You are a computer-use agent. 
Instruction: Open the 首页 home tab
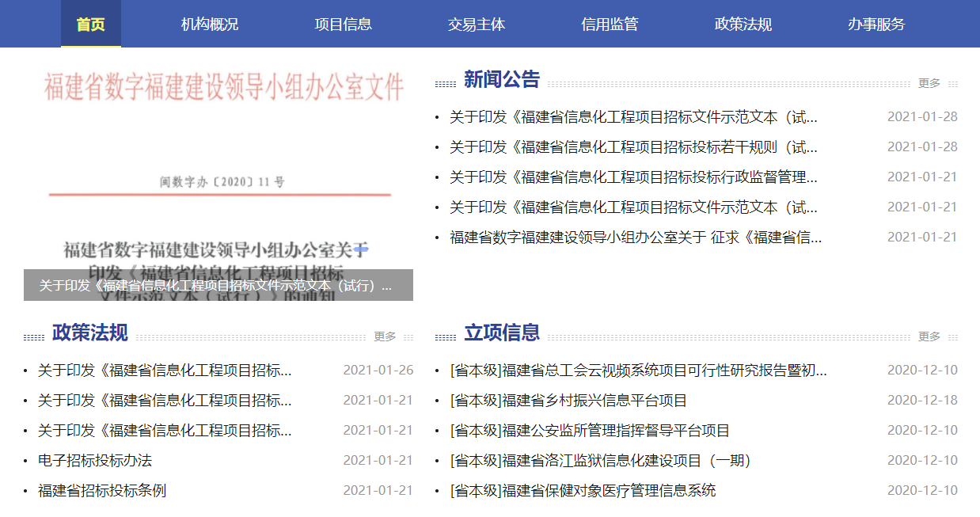point(91,24)
